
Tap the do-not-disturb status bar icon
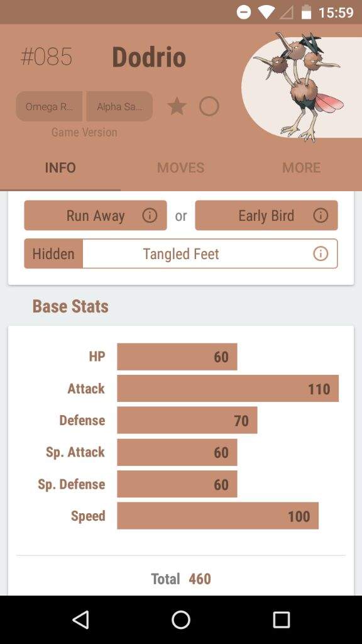(x=244, y=13)
